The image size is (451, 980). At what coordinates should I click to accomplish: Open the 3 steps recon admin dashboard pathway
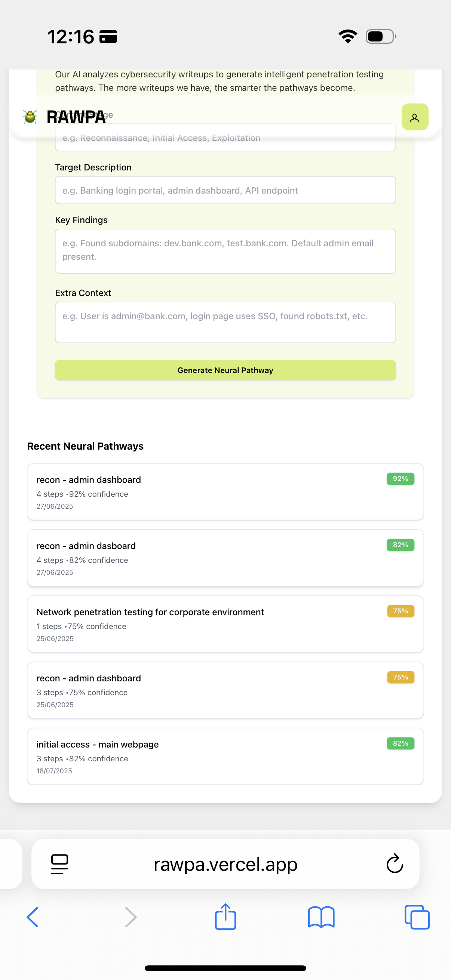point(225,690)
